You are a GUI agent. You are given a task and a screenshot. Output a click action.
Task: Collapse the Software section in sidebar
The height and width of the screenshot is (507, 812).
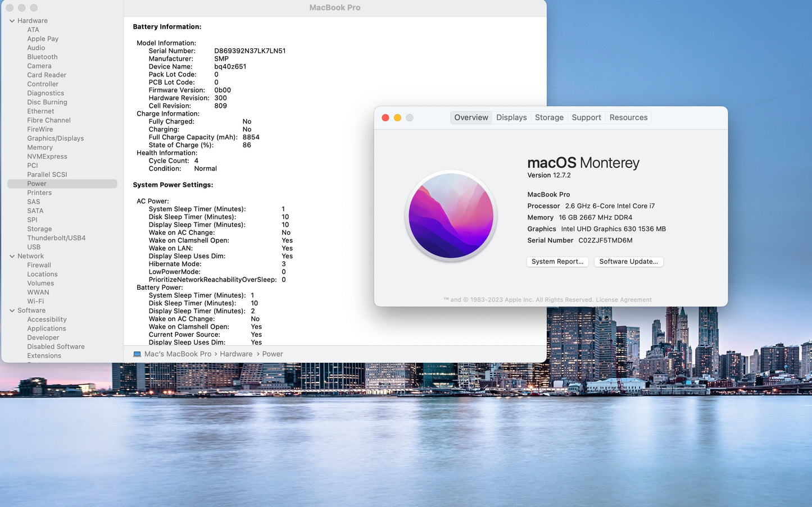pyautogui.click(x=12, y=310)
